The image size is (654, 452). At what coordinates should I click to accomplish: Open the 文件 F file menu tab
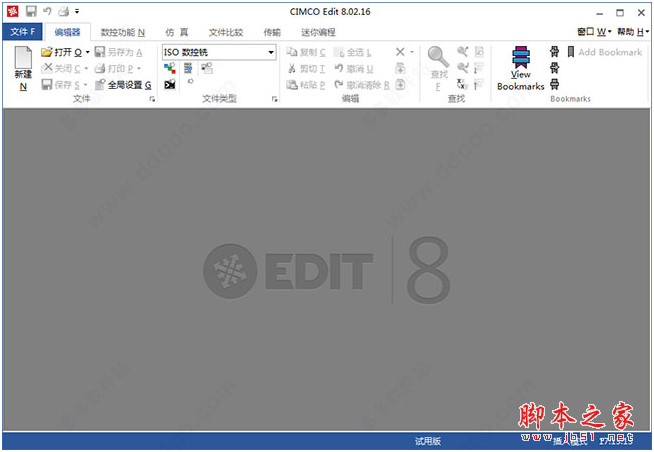[x=23, y=32]
